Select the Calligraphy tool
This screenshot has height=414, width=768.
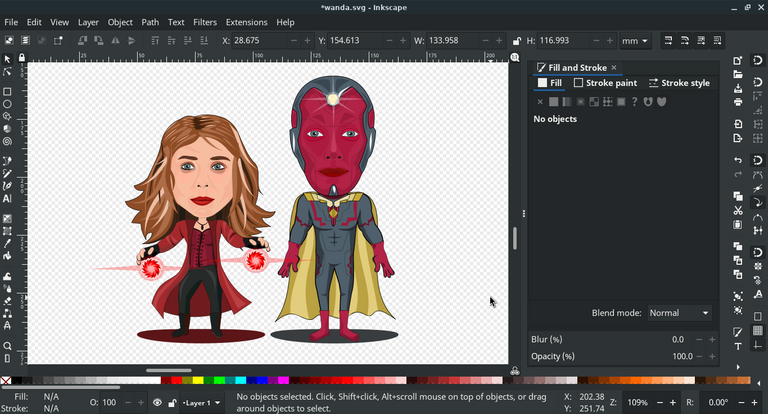[7, 186]
